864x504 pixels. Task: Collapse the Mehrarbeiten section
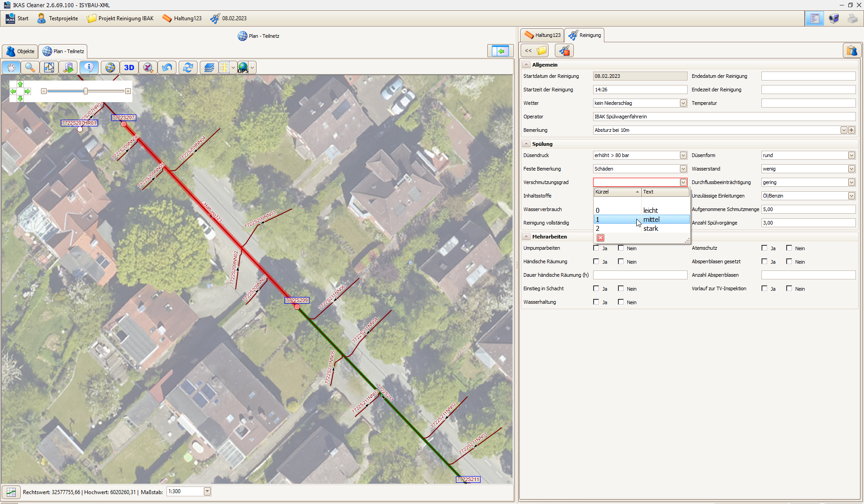coord(526,237)
